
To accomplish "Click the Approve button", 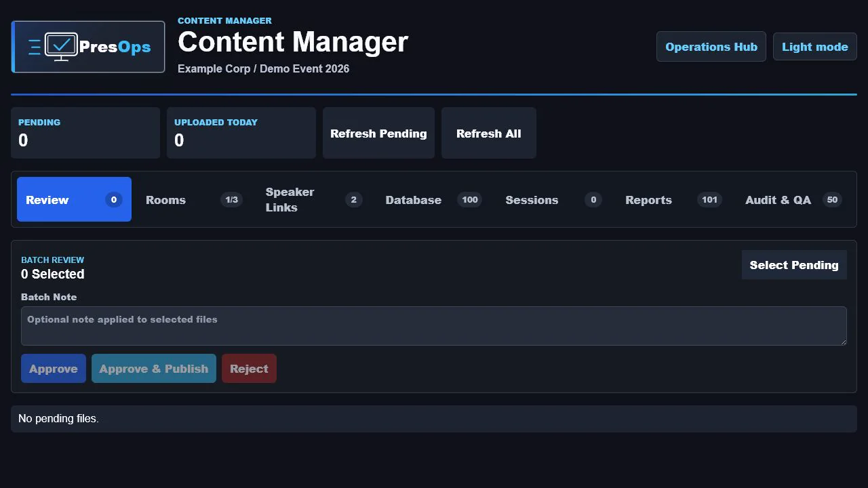I will click(x=54, y=368).
